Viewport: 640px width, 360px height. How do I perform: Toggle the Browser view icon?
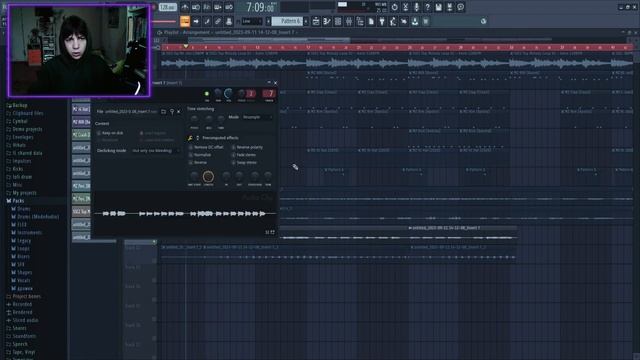[360, 21]
